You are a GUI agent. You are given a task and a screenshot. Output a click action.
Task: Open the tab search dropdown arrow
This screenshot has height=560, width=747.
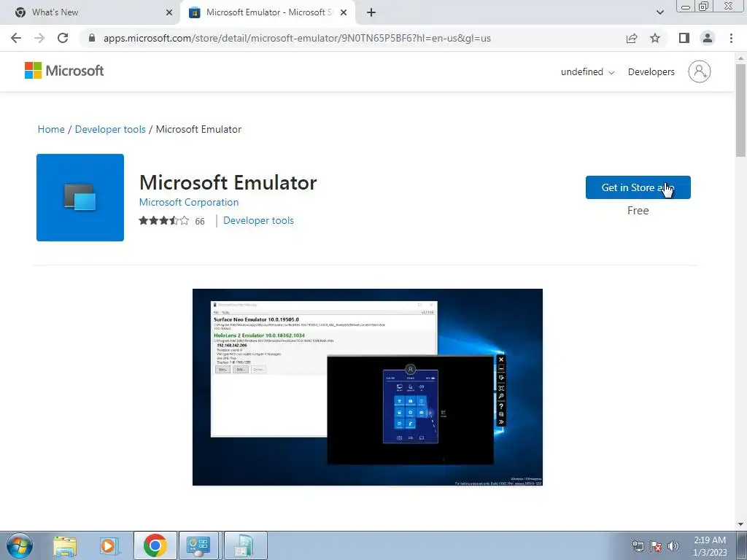(x=659, y=12)
